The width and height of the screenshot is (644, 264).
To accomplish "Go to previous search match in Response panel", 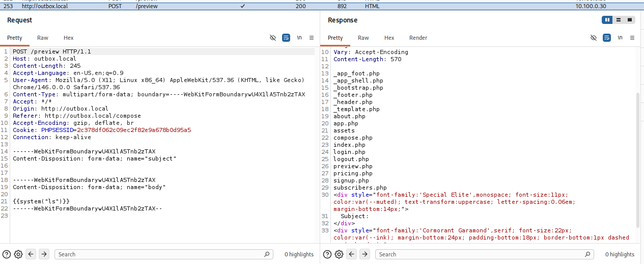I will (352, 254).
